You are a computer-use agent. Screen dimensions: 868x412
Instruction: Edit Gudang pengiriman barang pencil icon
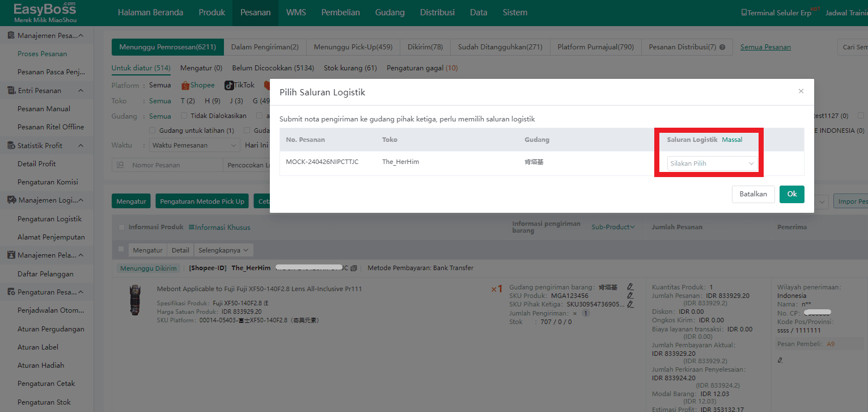pyautogui.click(x=630, y=287)
